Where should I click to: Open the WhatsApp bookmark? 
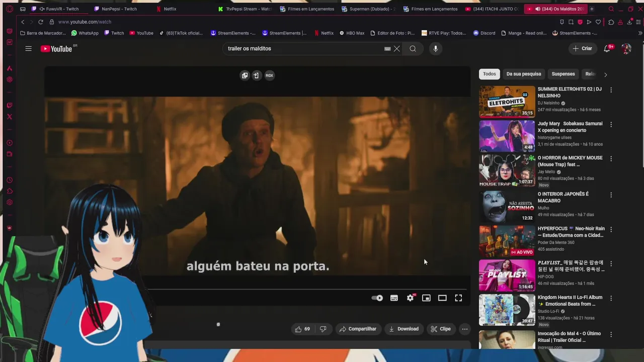85,33
